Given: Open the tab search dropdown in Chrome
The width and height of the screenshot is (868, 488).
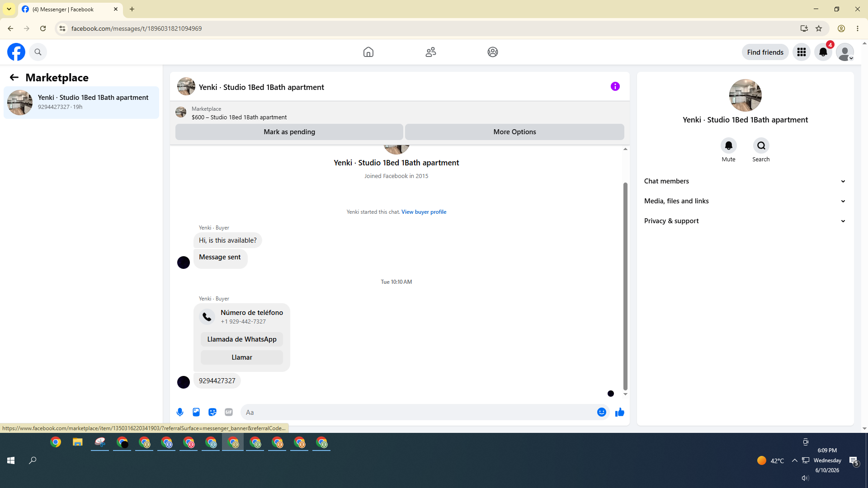Looking at the screenshot, I should point(9,9).
